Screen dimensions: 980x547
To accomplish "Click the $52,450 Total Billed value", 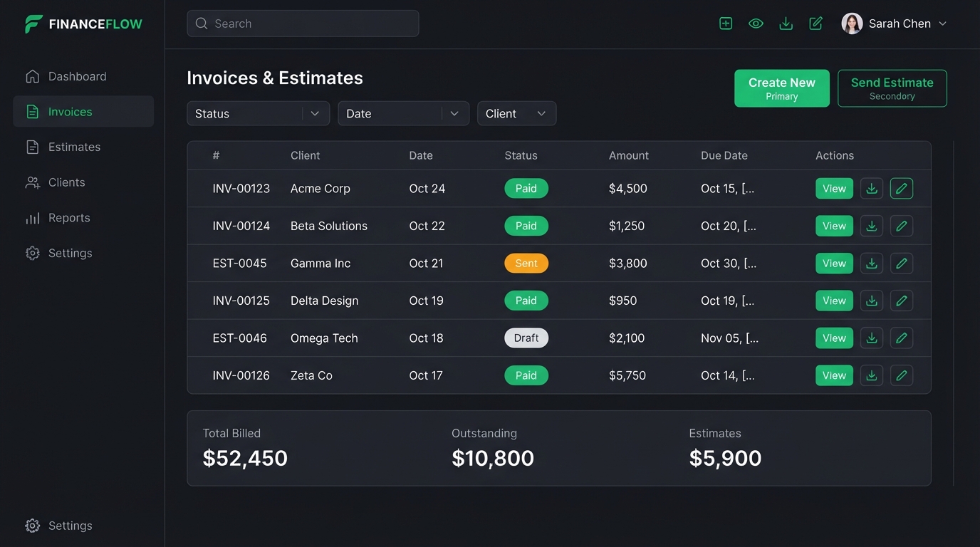I will click(x=245, y=458).
